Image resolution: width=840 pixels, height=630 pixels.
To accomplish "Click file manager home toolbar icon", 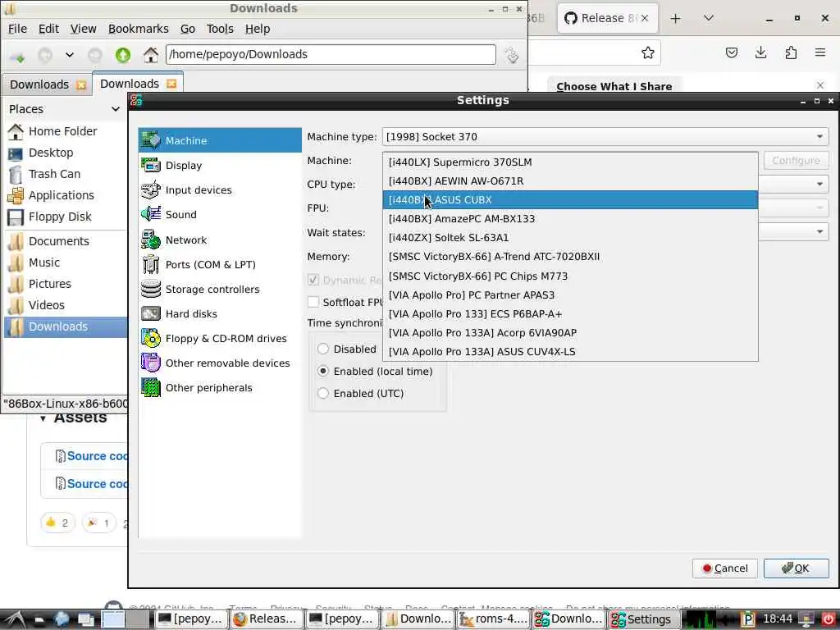I will 151,55.
